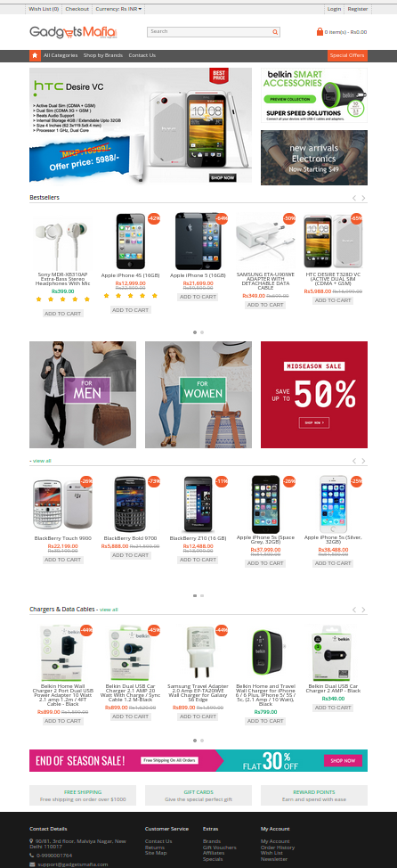Image resolution: width=397 pixels, height=868 pixels.
Task: Click next arrow in Chargers & Data Cables
Action: point(363,610)
